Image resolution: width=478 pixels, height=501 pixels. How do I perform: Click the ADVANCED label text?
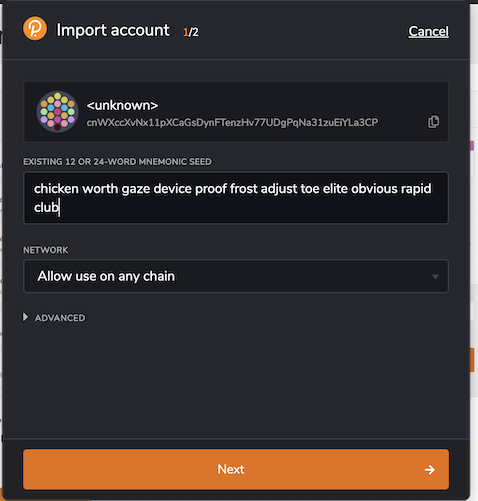coord(60,318)
